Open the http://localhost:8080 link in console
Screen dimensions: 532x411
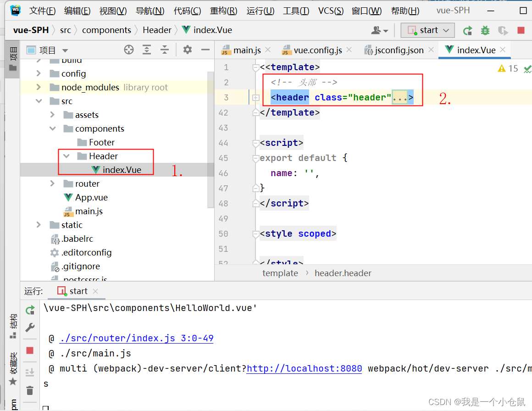click(x=305, y=369)
